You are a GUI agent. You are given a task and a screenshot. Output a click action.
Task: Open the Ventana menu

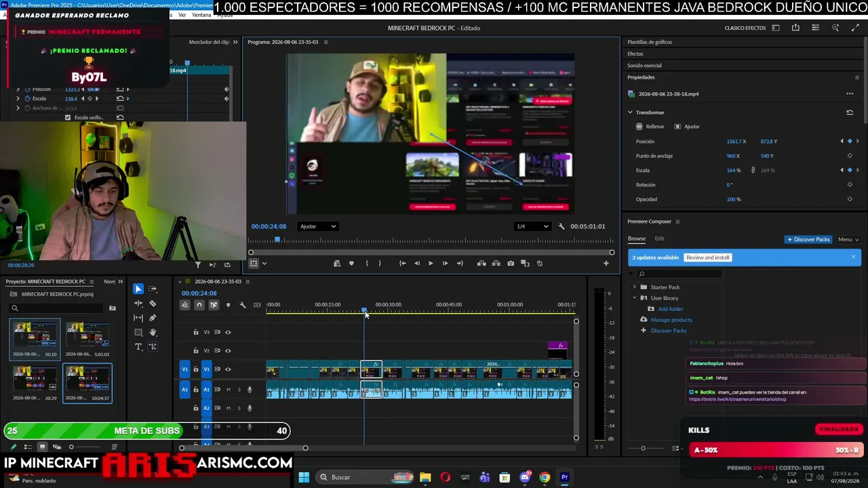pos(201,15)
